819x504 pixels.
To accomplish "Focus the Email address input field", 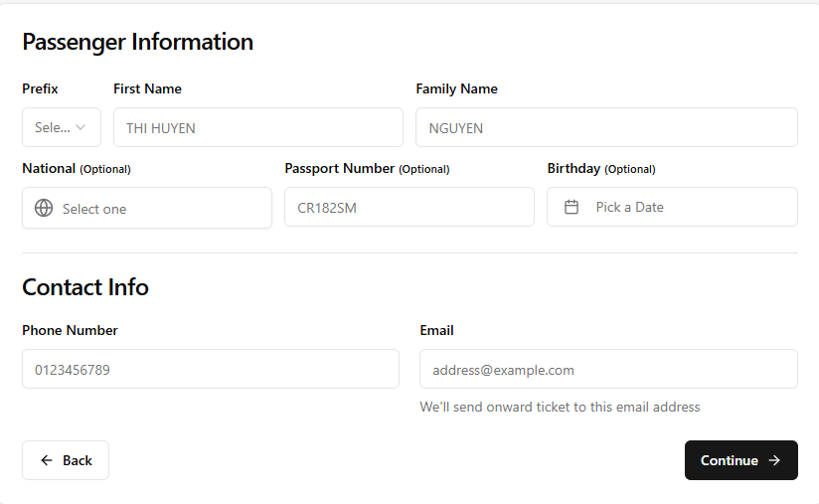I will click(x=608, y=369).
